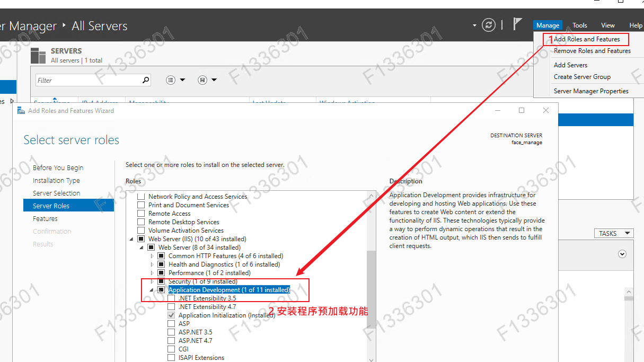The width and height of the screenshot is (644, 362).
Task: Choose Create Server Group
Action: click(582, 77)
